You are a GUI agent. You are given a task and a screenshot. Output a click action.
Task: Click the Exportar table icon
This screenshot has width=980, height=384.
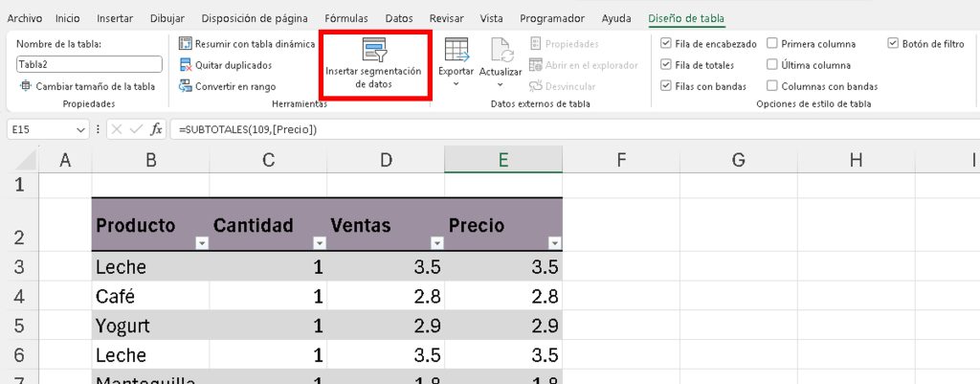(x=456, y=50)
